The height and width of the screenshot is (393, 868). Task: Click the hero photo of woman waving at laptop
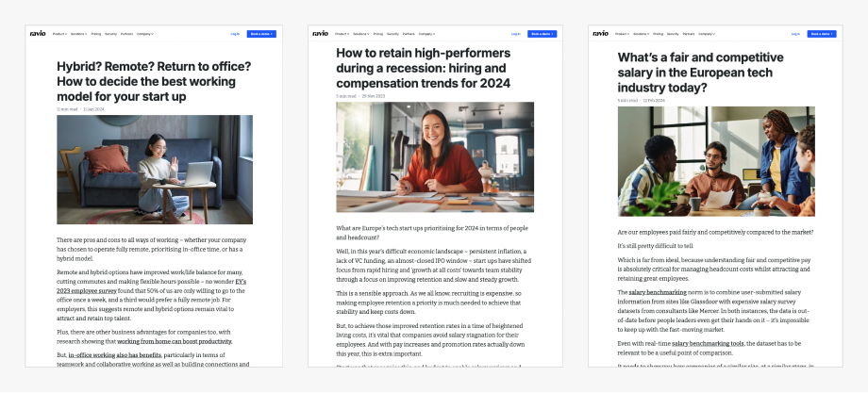tap(155, 170)
